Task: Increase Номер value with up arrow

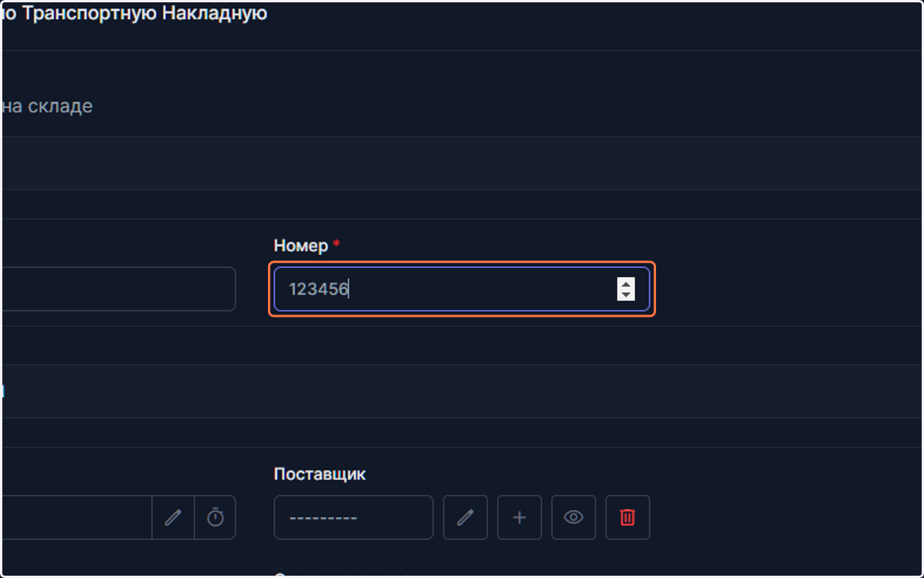Action: (x=626, y=283)
